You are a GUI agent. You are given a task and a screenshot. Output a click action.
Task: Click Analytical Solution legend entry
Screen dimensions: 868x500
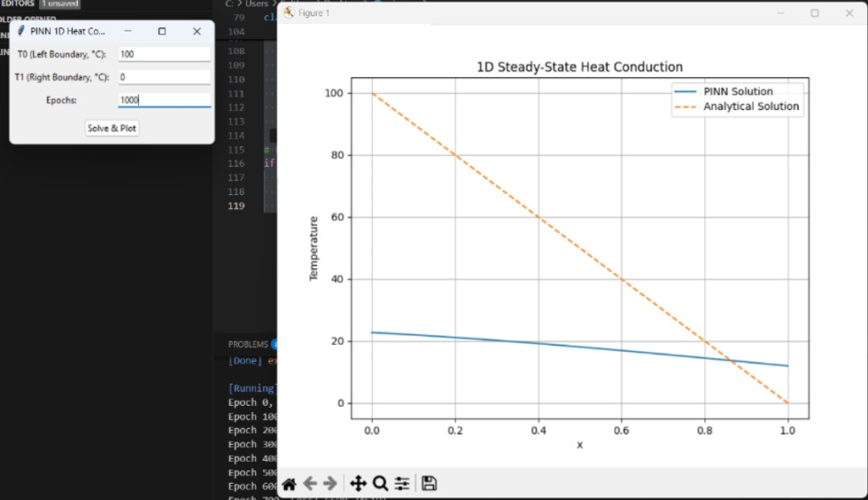[x=750, y=107]
